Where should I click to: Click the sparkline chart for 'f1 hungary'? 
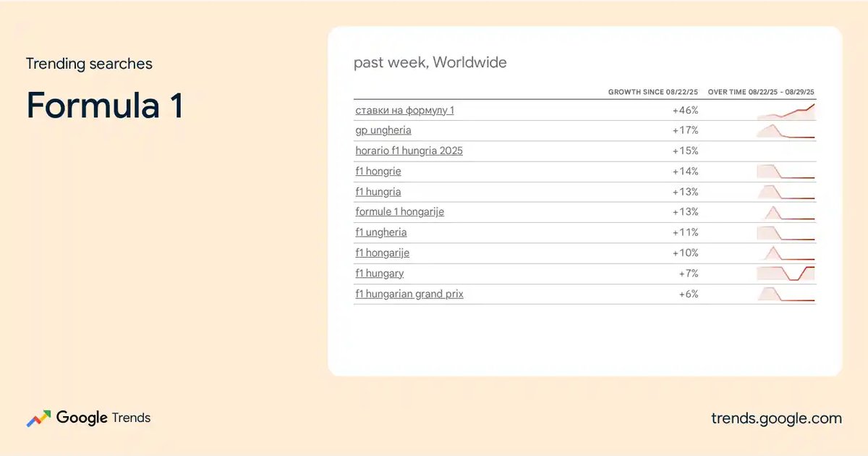786,274
